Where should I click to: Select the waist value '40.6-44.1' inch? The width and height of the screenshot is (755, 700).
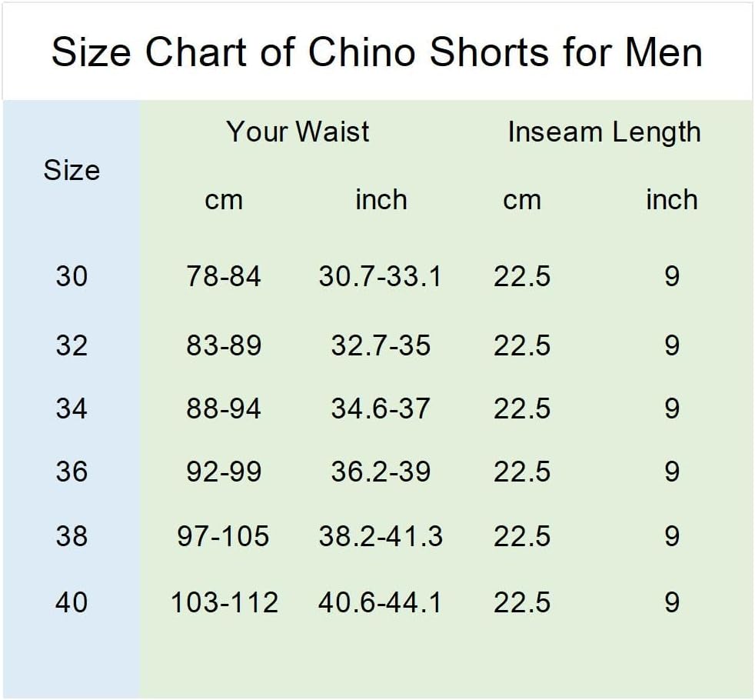(380, 602)
